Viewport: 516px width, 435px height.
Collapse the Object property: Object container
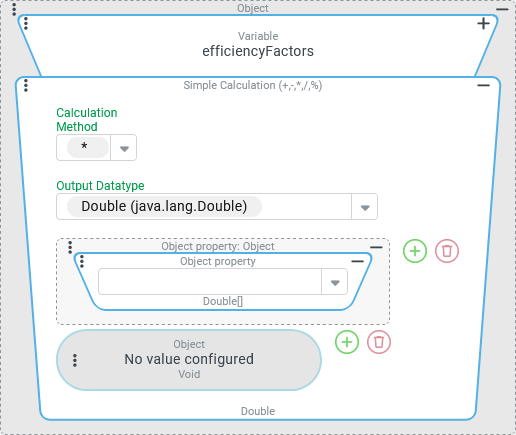(376, 247)
